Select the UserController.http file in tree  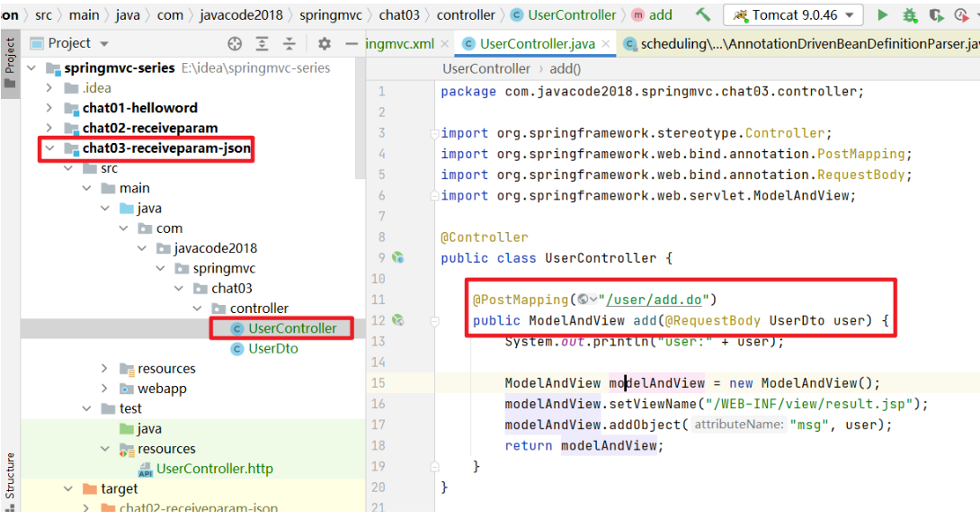coord(214,469)
